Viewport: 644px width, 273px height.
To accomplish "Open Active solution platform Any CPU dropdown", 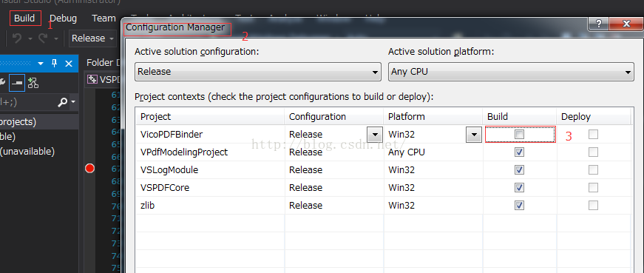I will [x=510, y=72].
